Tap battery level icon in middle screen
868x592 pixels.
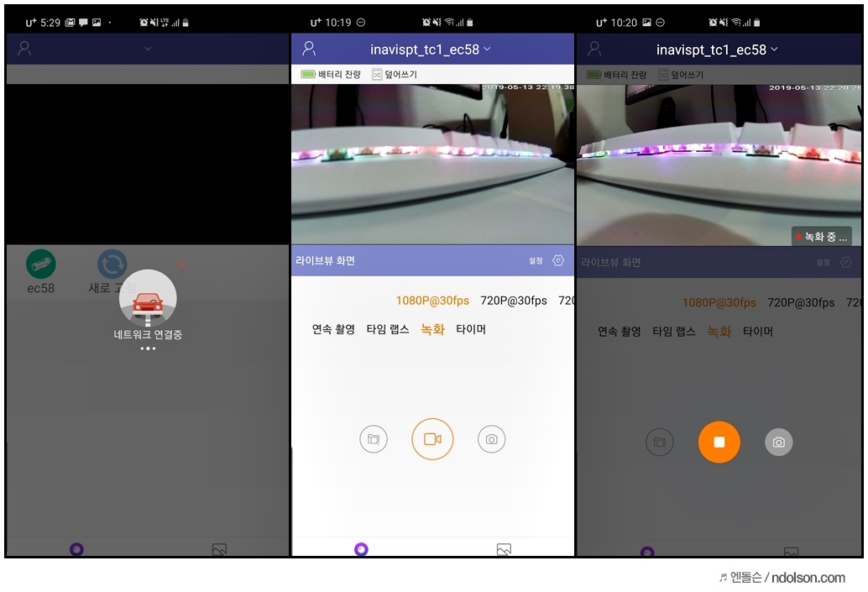308,74
